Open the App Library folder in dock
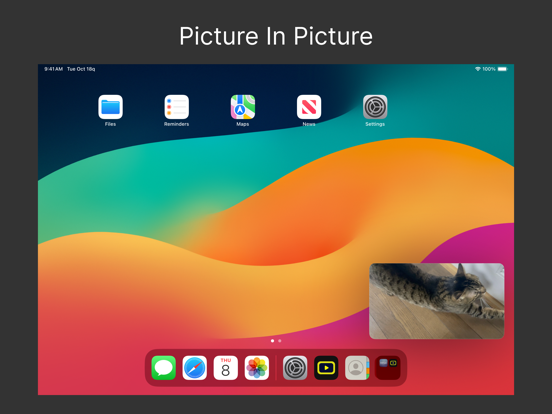 [x=388, y=368]
